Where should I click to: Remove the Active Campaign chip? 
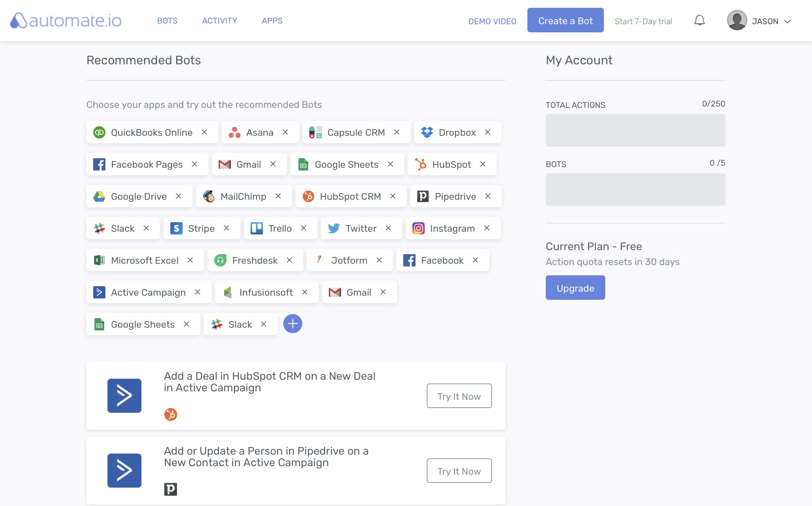coord(198,292)
